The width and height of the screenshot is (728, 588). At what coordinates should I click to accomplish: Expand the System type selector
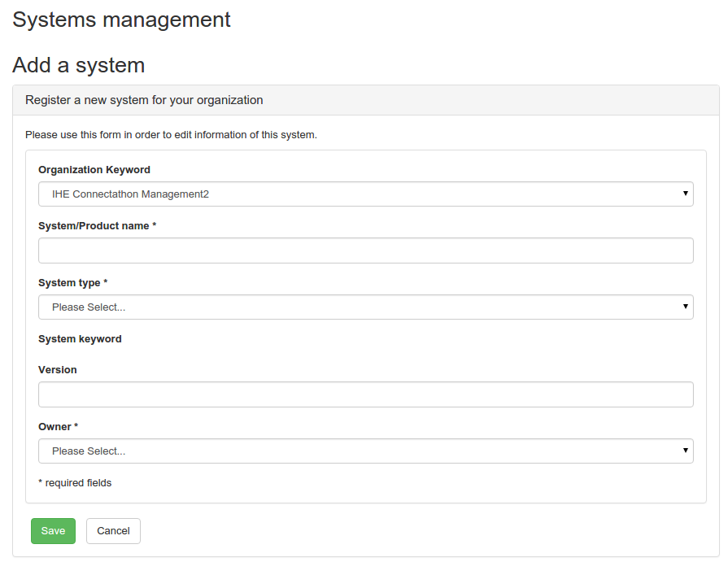(365, 307)
